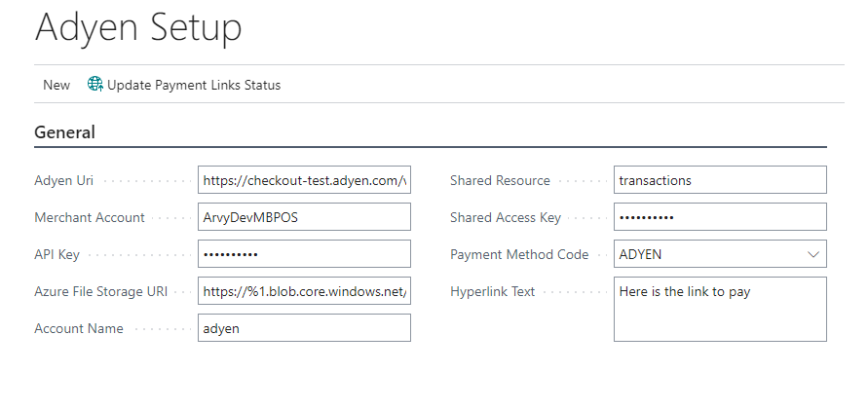This screenshot has height=409, width=868.
Task: Click the Shared Access Key label
Action: click(505, 217)
